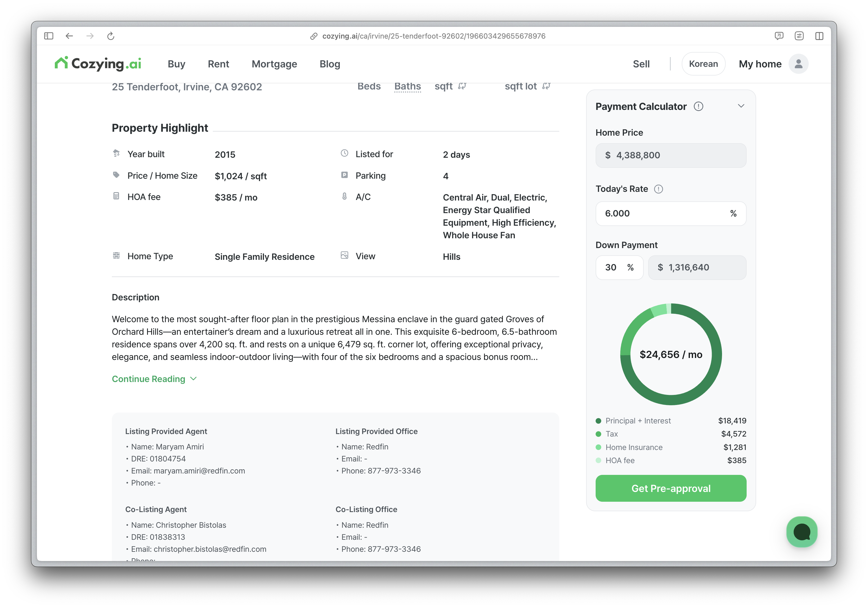
Task: Click the Sell link
Action: click(641, 64)
